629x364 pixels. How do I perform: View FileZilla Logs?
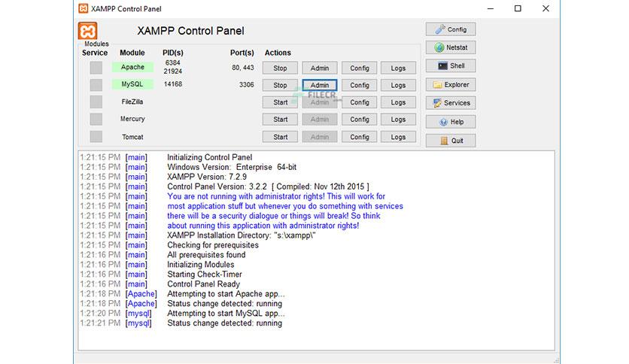pos(398,102)
